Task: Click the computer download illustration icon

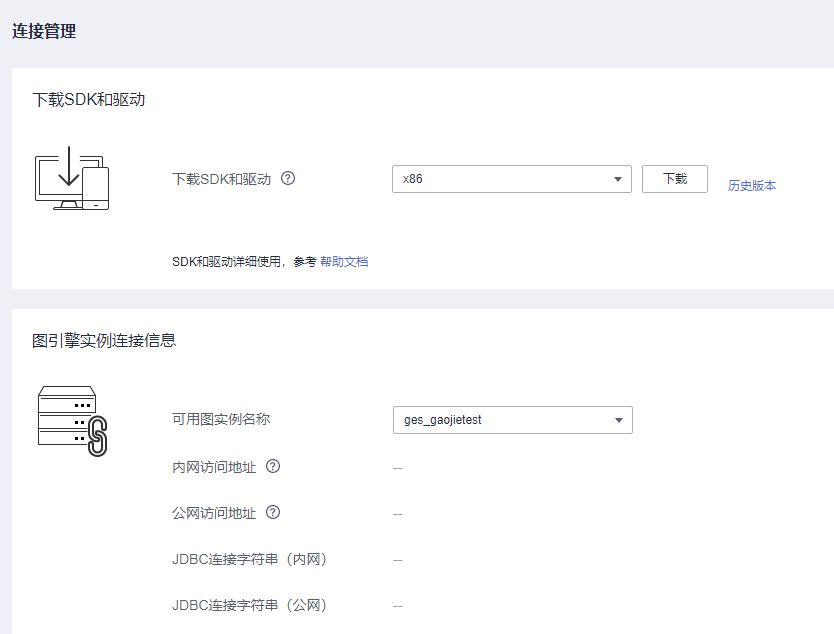Action: pyautogui.click(x=71, y=178)
